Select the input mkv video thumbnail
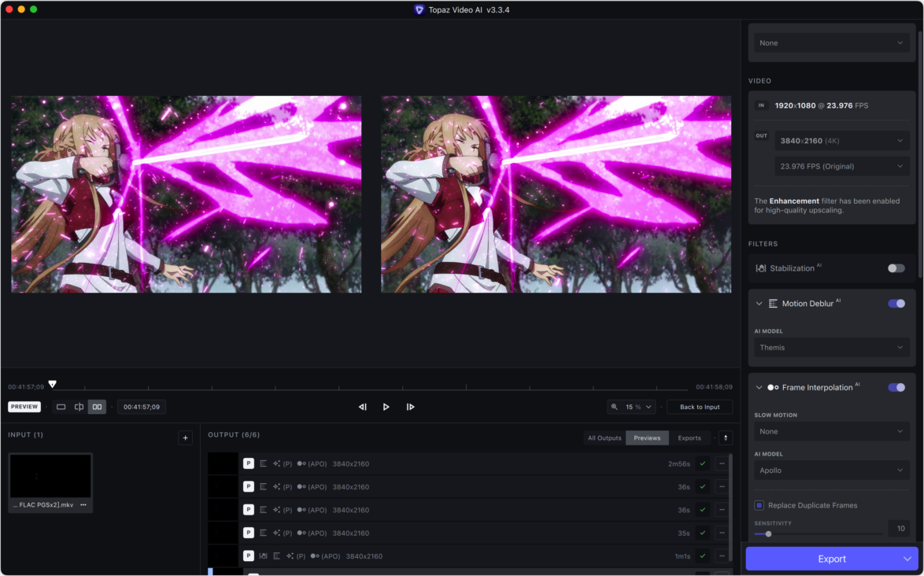The width and height of the screenshot is (924, 576). point(50,477)
